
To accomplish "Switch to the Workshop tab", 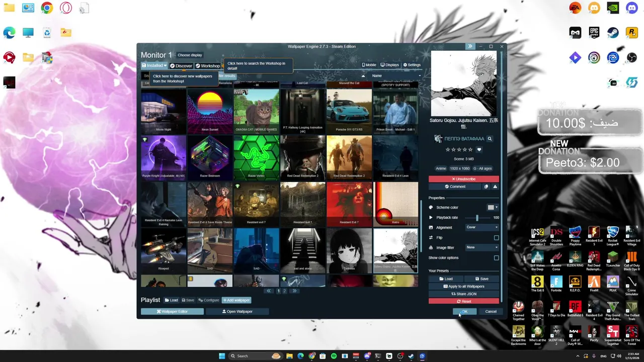I will click(x=208, y=66).
